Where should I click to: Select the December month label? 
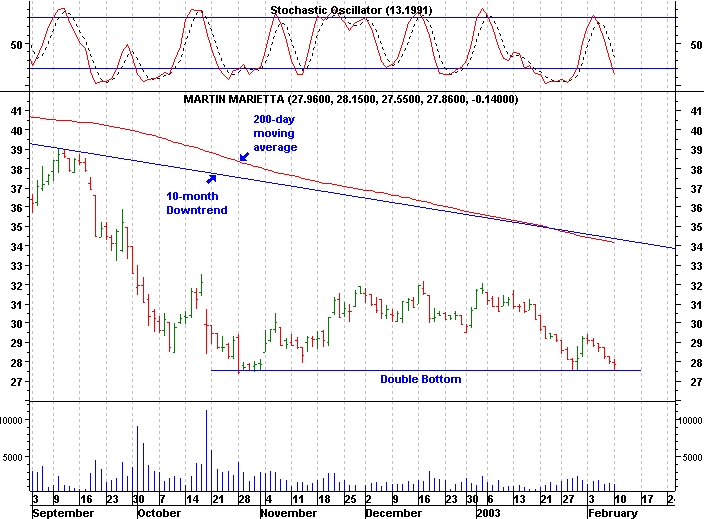point(394,513)
